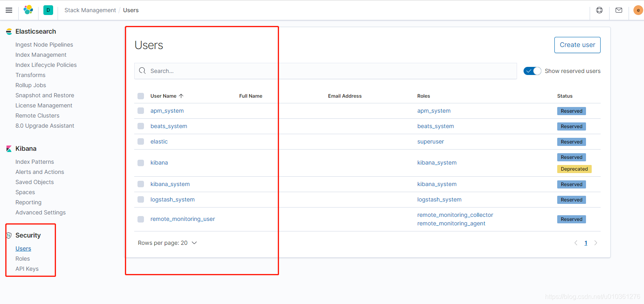This screenshot has height=304, width=644.
Task: Open the apm_system user link
Action: click(167, 111)
